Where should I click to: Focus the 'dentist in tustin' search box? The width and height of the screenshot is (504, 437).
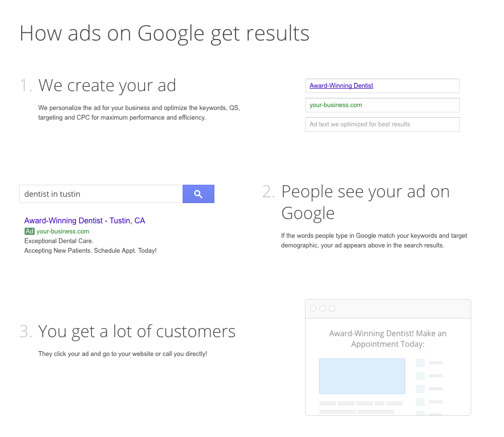[101, 194]
